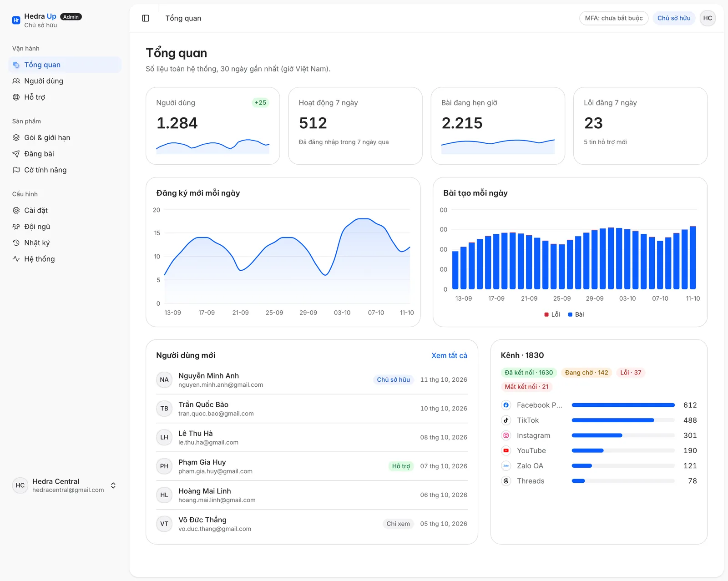Open Hỗ trợ in sidebar

coord(65,97)
